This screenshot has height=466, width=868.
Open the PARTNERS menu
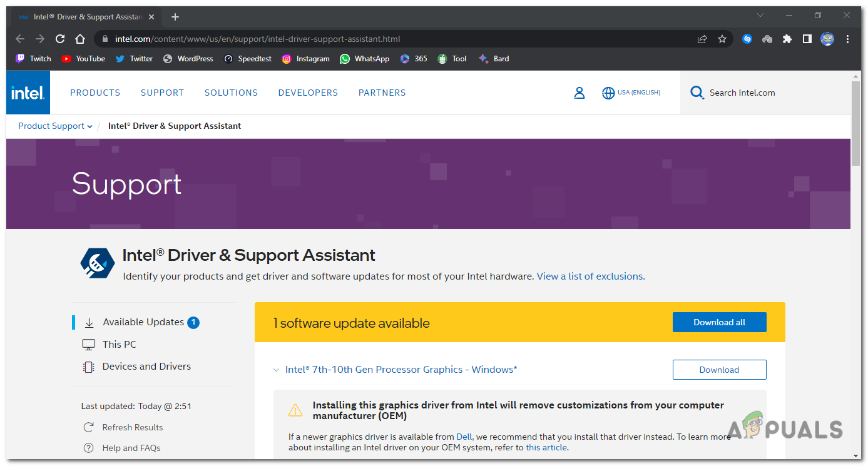[382, 93]
